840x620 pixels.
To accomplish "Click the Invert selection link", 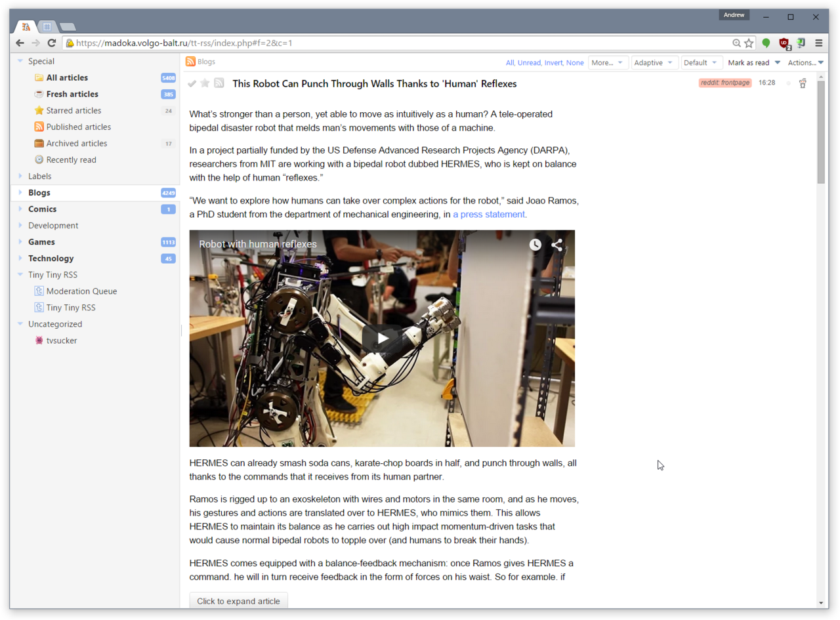I will pos(553,63).
